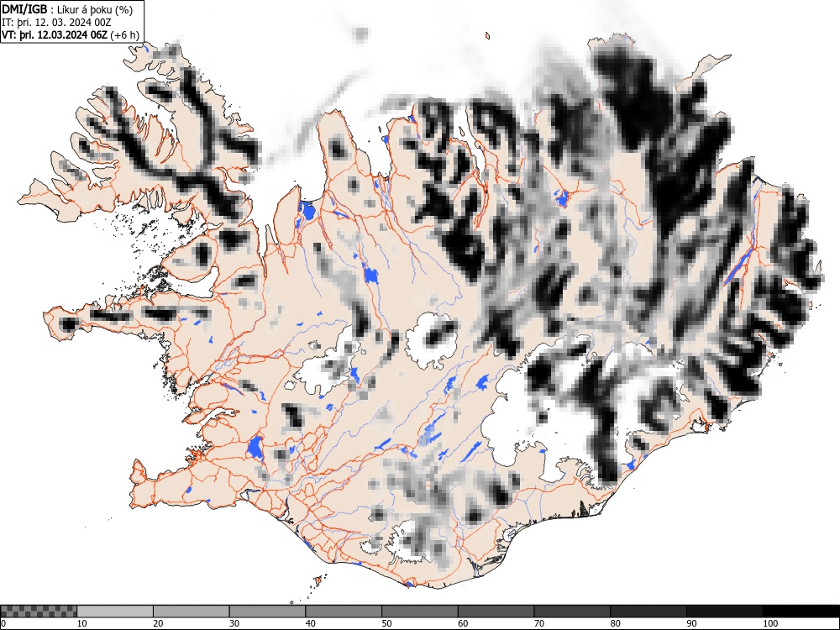
Task: Click the 40–50% legend swatch
Action: point(344,612)
